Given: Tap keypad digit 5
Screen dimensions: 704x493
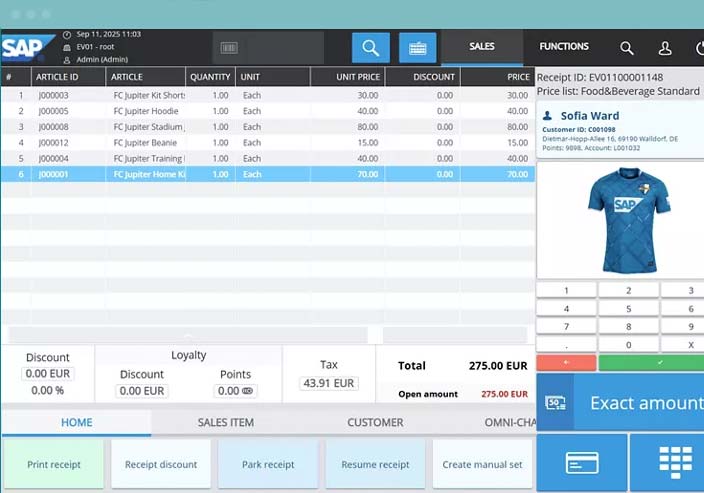Looking at the screenshot, I should coord(629,309).
